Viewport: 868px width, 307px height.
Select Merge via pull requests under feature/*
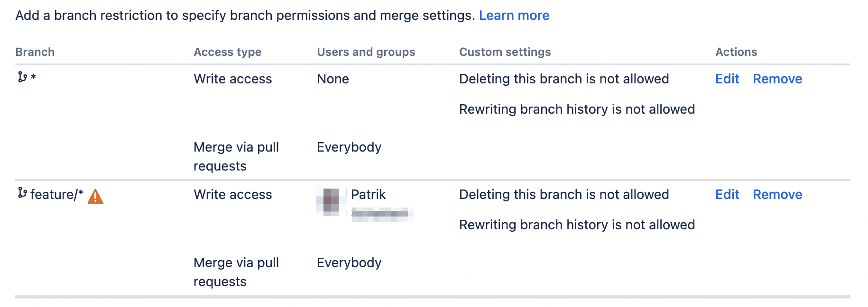click(236, 272)
